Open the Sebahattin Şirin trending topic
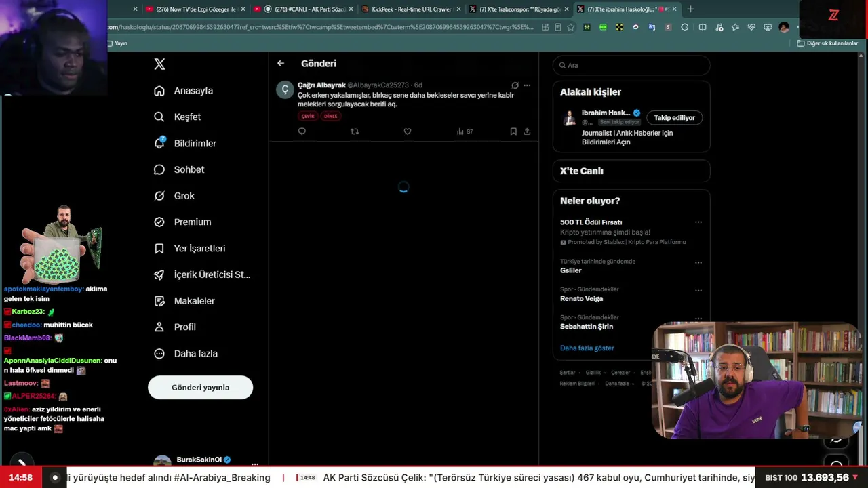The image size is (868, 488). tap(587, 327)
